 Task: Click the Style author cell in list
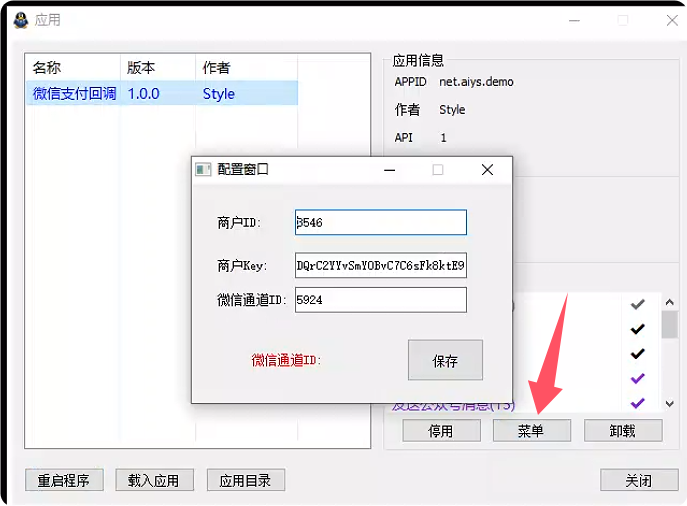[219, 94]
